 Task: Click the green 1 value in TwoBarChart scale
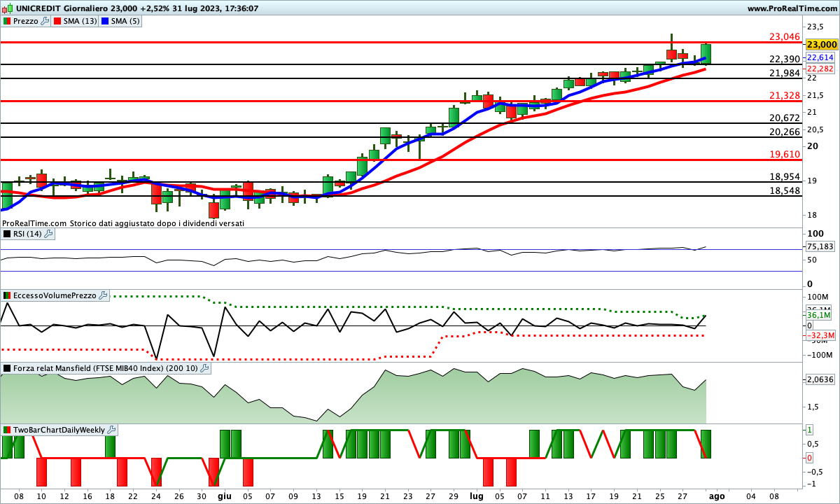pyautogui.click(x=809, y=430)
